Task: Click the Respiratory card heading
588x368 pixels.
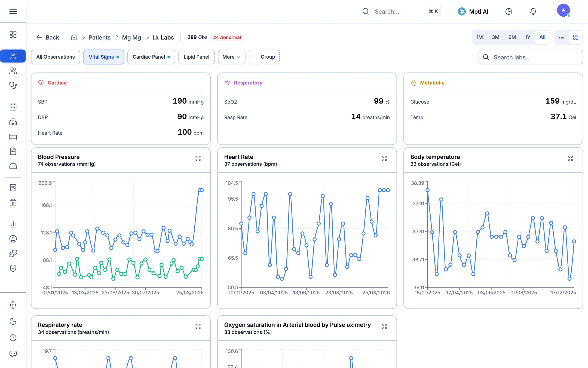Action: (x=248, y=83)
